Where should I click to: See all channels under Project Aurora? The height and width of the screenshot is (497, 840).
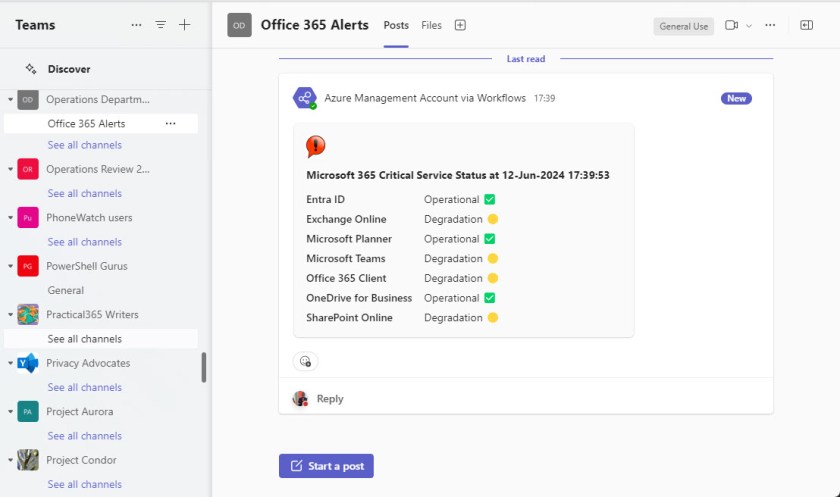point(85,436)
